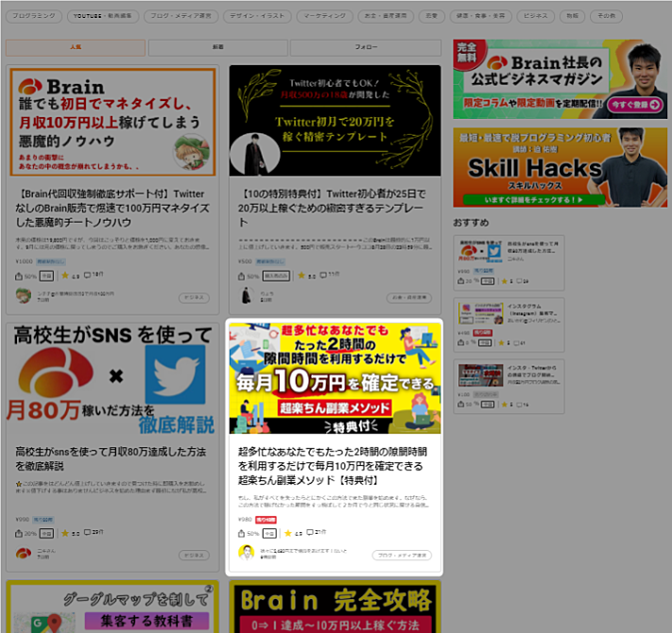Switch to the フォロー tab
Screen dimensions: 672x633
pos(366,47)
